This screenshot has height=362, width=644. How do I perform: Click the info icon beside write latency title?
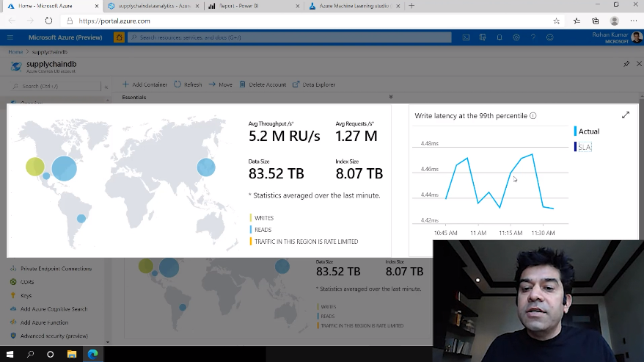click(533, 116)
